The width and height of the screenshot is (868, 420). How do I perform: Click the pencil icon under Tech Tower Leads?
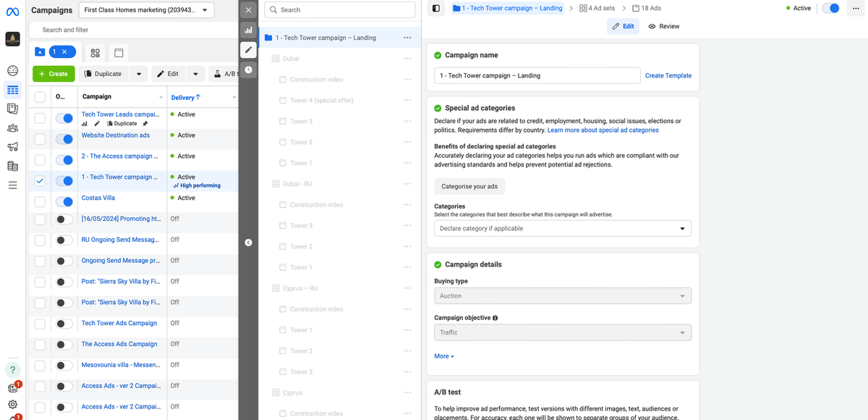click(x=98, y=124)
